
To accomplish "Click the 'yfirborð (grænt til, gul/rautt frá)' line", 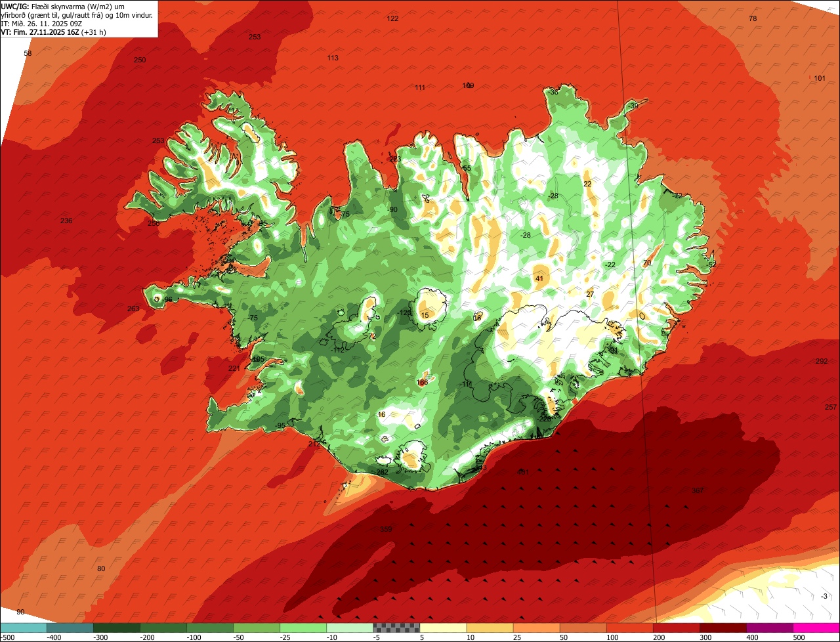I will (77, 14).
